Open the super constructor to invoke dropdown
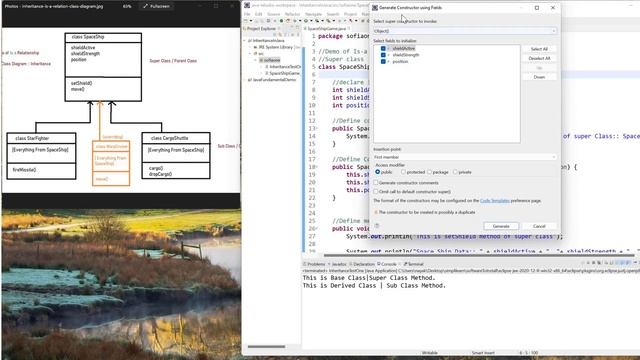The height and width of the screenshot is (360, 640). 464,31
